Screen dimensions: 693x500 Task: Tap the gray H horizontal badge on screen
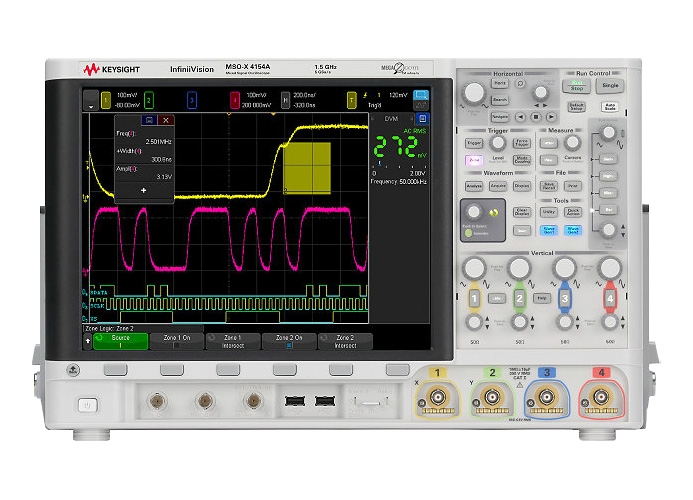286,100
